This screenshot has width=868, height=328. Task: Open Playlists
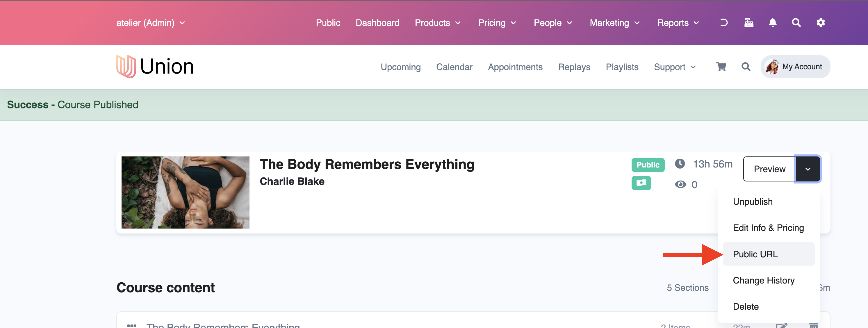pos(622,67)
